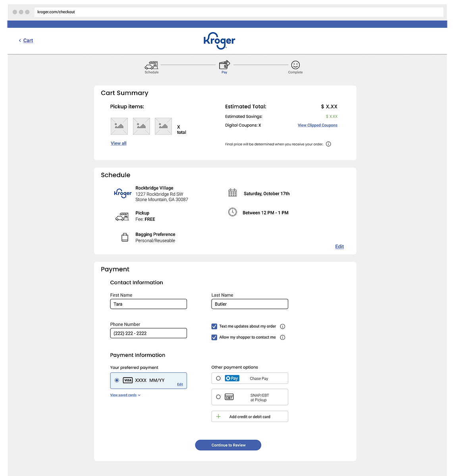Click the clock icon beside pickup time

tap(233, 212)
